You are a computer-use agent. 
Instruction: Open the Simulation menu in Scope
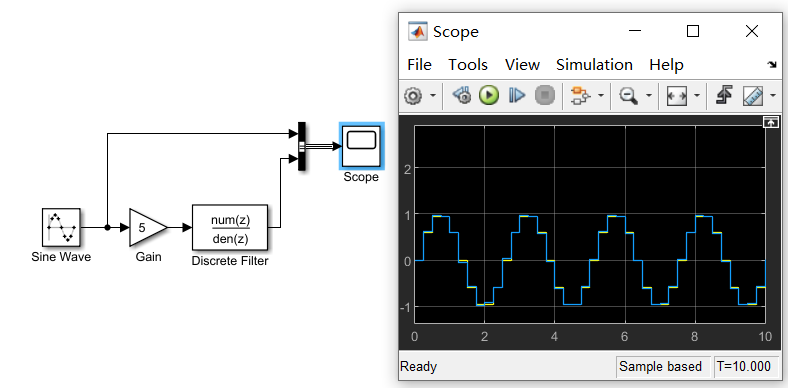[594, 65]
